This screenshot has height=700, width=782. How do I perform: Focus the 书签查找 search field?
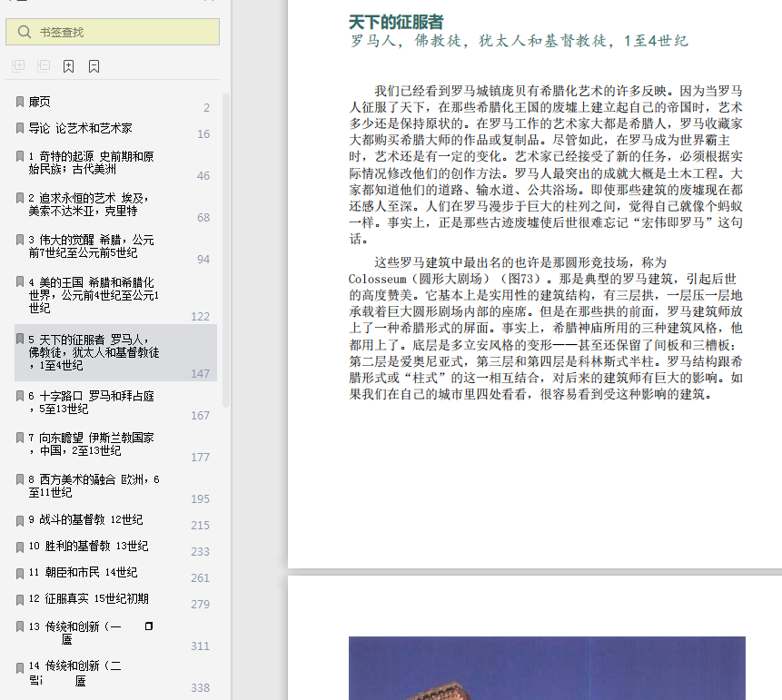tap(113, 32)
